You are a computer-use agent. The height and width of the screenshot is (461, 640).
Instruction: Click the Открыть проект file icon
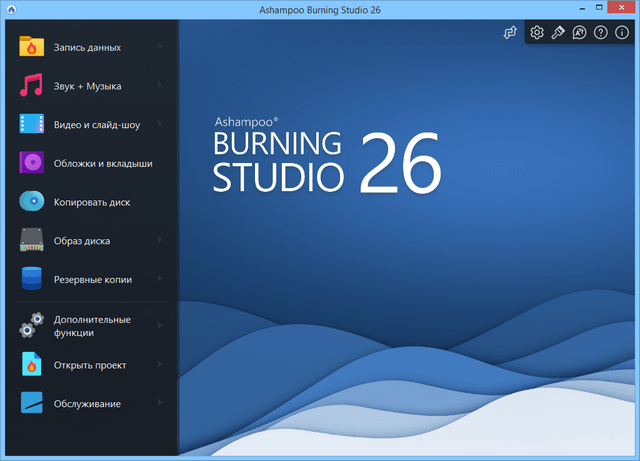point(32,365)
